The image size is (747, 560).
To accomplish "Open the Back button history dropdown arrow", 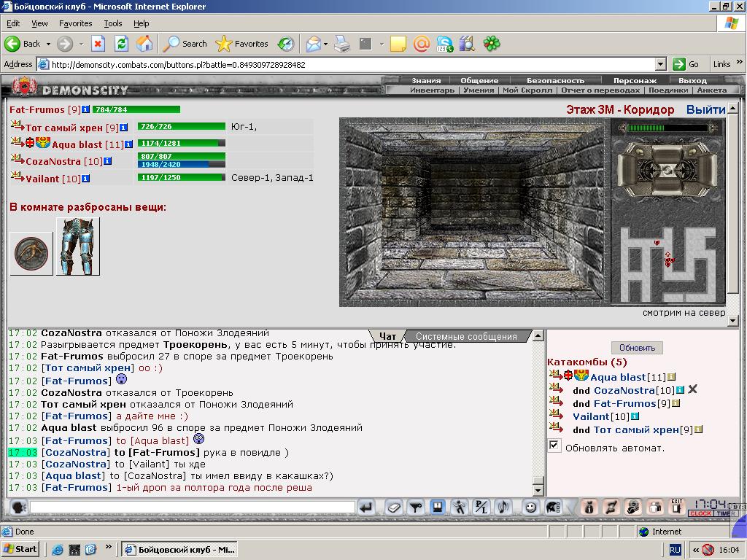I will (48, 44).
